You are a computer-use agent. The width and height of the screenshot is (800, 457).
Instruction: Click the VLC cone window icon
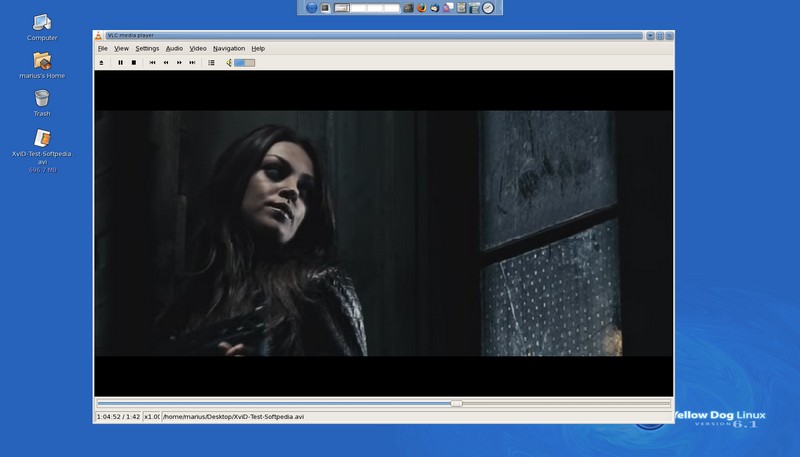pyautogui.click(x=98, y=36)
